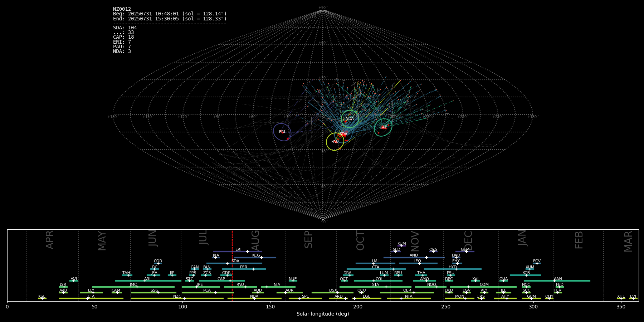Select the SLD shower bar in timeline
The width and height of the screenshot is (644, 322).
(x=395, y=252)
